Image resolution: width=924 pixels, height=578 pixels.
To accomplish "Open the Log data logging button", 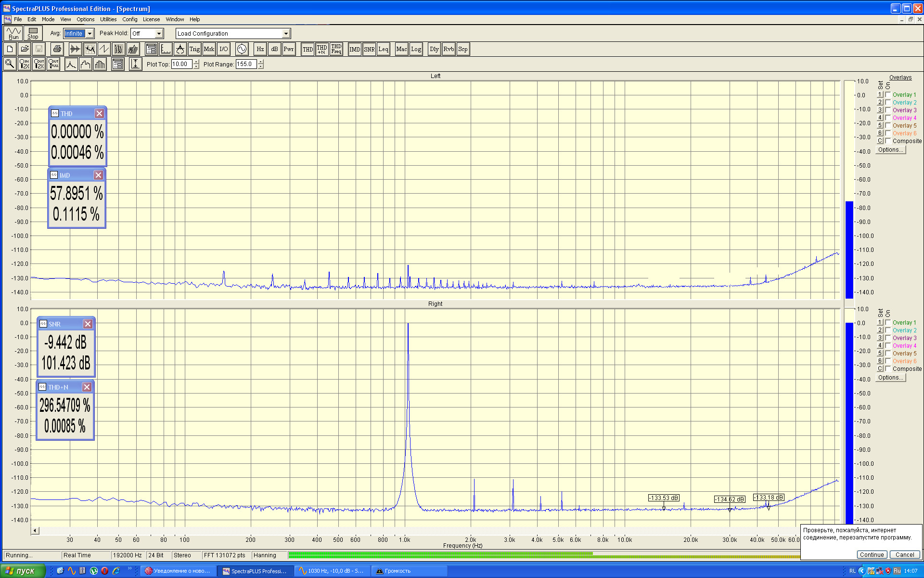I will 416,49.
